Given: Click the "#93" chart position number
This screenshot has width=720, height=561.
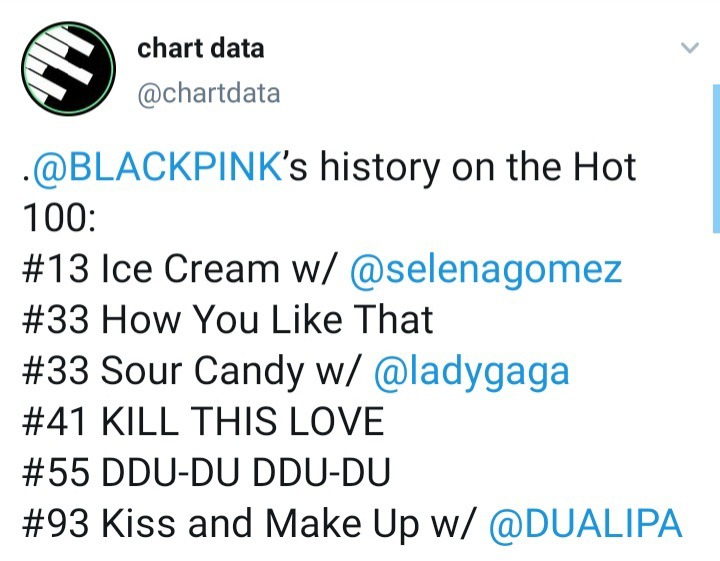Looking at the screenshot, I should point(55,524).
